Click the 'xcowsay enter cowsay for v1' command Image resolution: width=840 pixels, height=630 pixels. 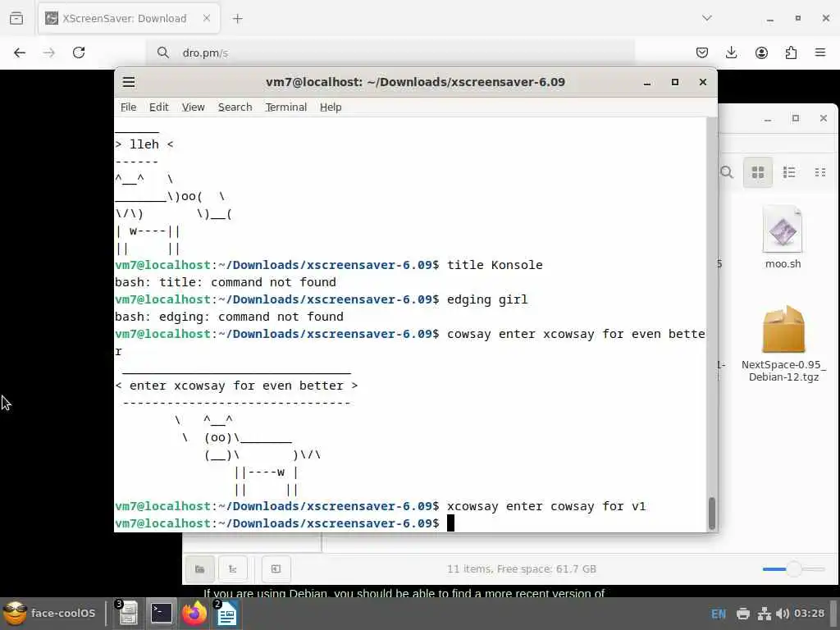click(546, 506)
